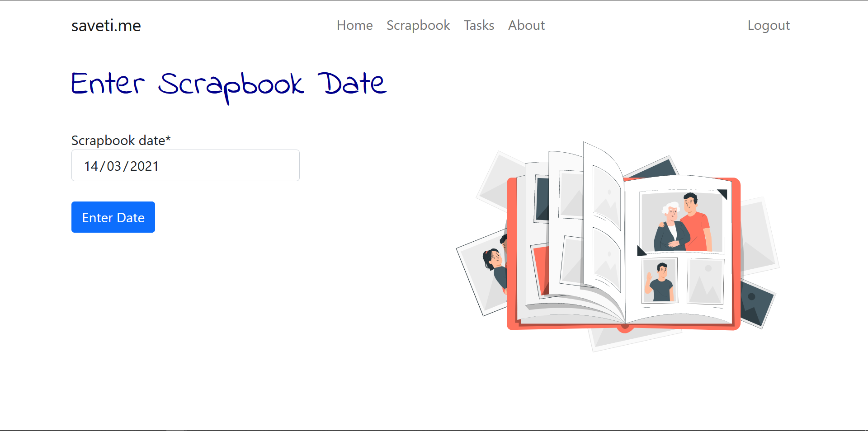This screenshot has height=431, width=868.
Task: Open the Home navigation link
Action: (x=354, y=25)
